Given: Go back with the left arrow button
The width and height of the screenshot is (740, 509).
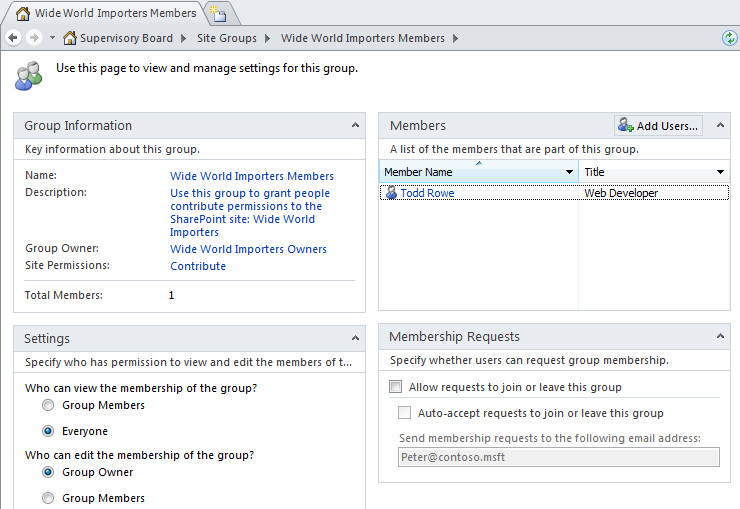Looking at the screenshot, I should coord(13,38).
